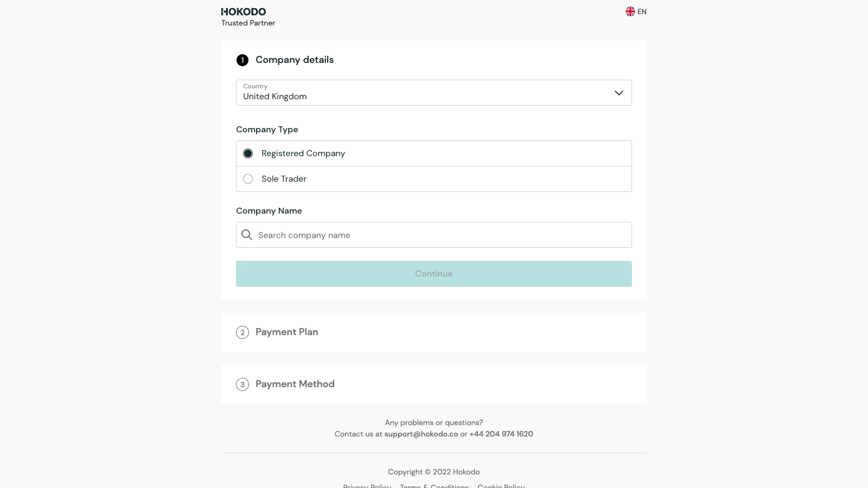This screenshot has width=868, height=488.
Task: Click the Country dropdown chevron arrow
Action: [x=618, y=93]
